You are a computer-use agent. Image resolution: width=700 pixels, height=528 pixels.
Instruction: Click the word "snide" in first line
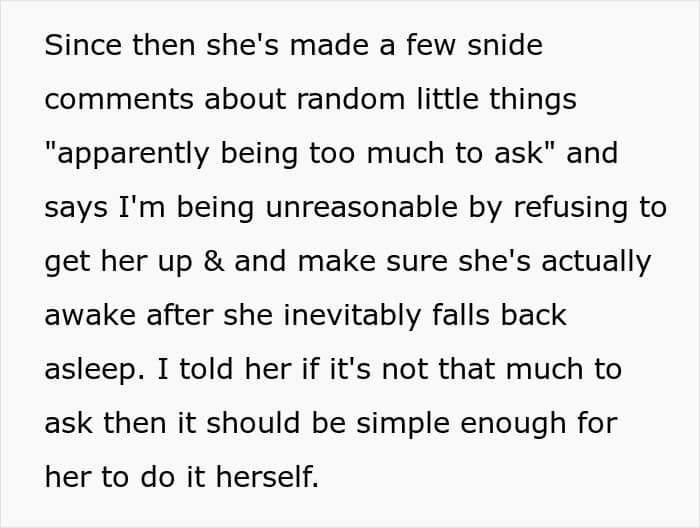505,46
